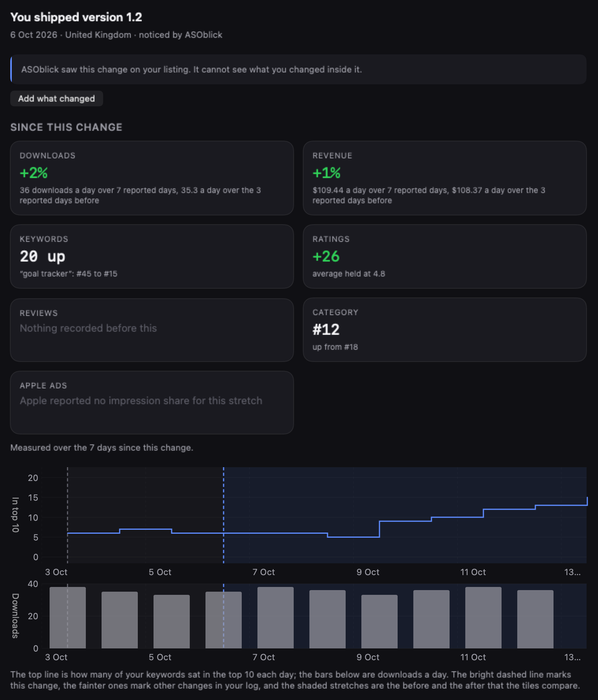Click the Reviews tile
Image resolution: width=598 pixels, height=700 pixels.
click(152, 330)
